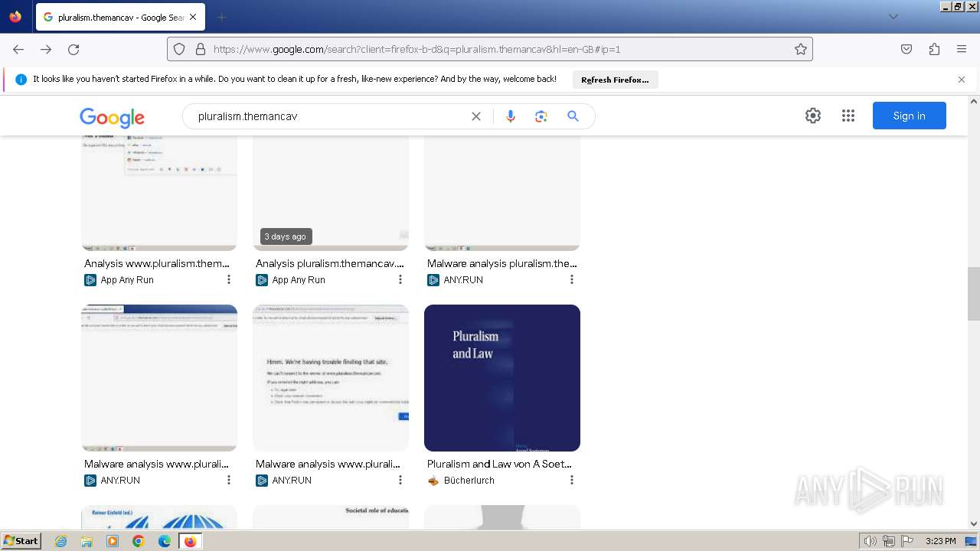The width and height of the screenshot is (980, 551).
Task: Open File Explorer from taskbar
Action: [x=87, y=541]
